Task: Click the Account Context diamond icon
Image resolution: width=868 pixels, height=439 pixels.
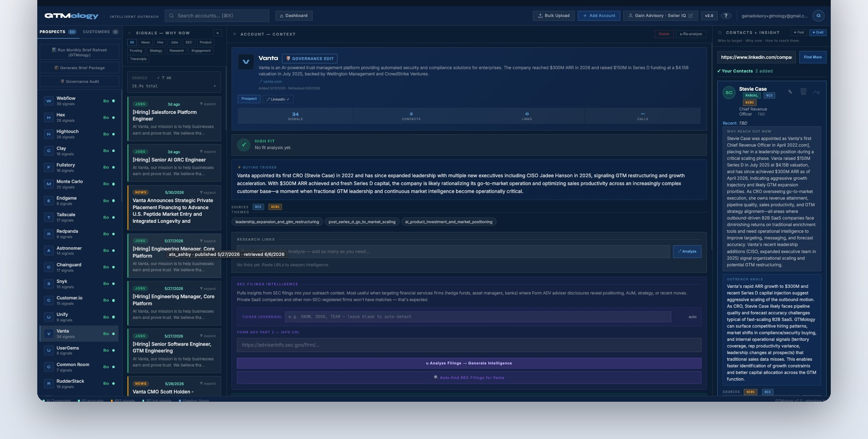Action: (235, 34)
